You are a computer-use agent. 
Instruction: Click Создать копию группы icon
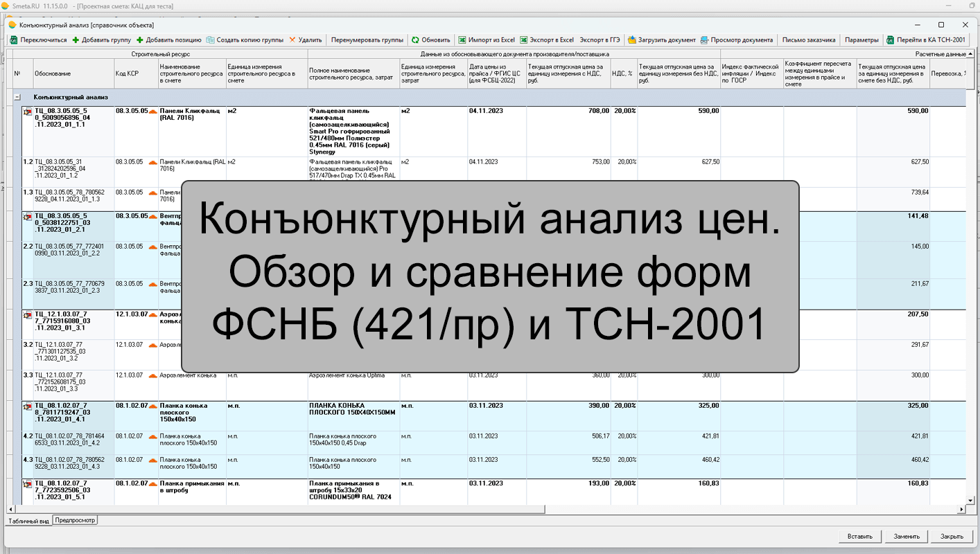click(x=210, y=40)
